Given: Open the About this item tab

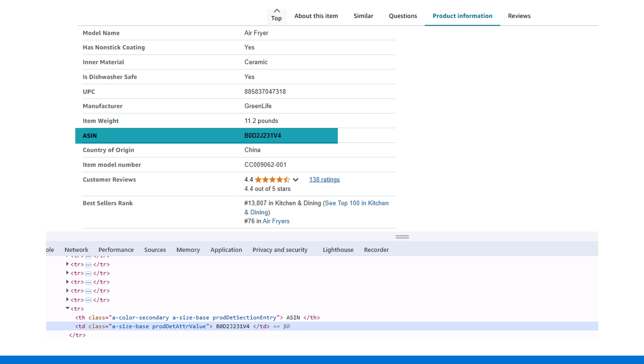Looking at the screenshot, I should [316, 16].
